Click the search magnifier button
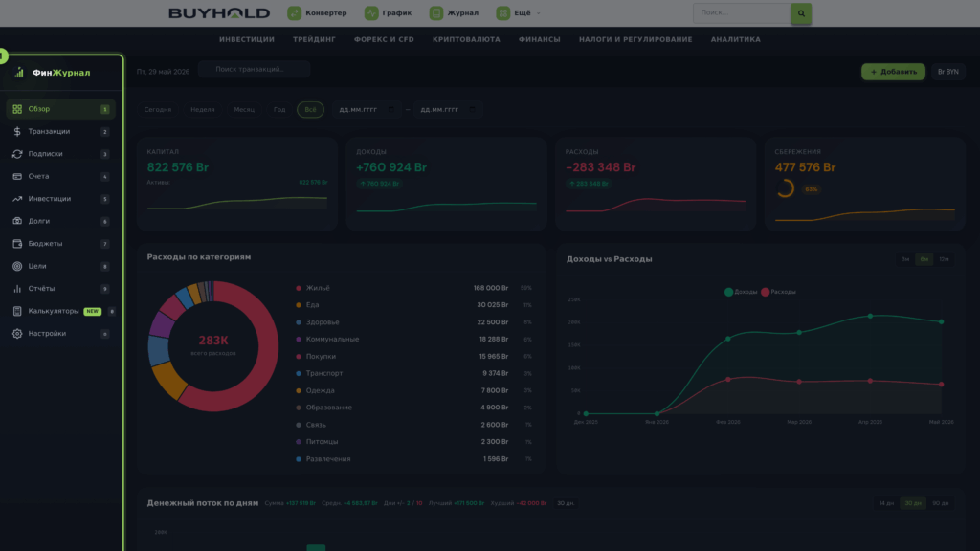Screen dimensions: 980x551 (x=801, y=13)
